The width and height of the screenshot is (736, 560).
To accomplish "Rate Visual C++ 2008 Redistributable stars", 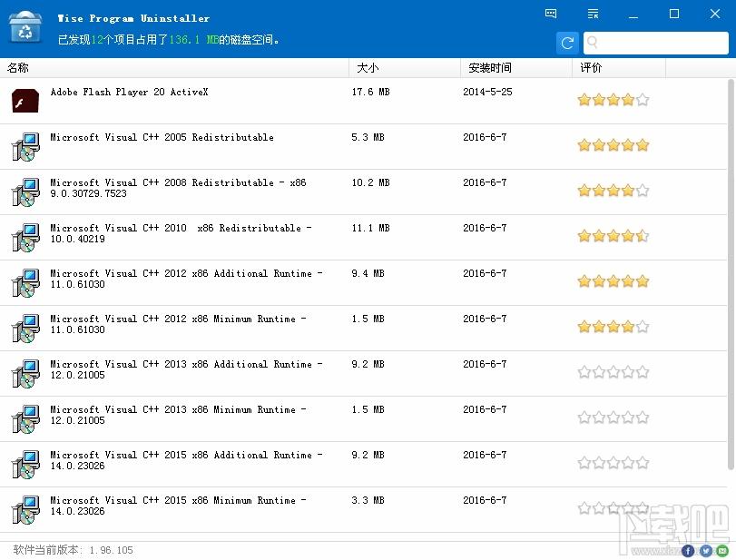I will pos(613,191).
